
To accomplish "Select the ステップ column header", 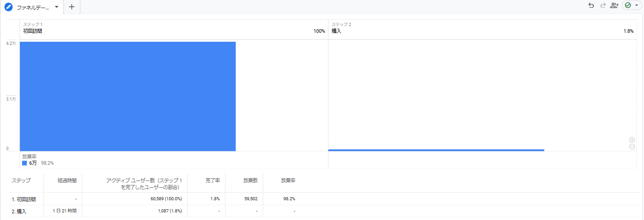I will (21, 180).
